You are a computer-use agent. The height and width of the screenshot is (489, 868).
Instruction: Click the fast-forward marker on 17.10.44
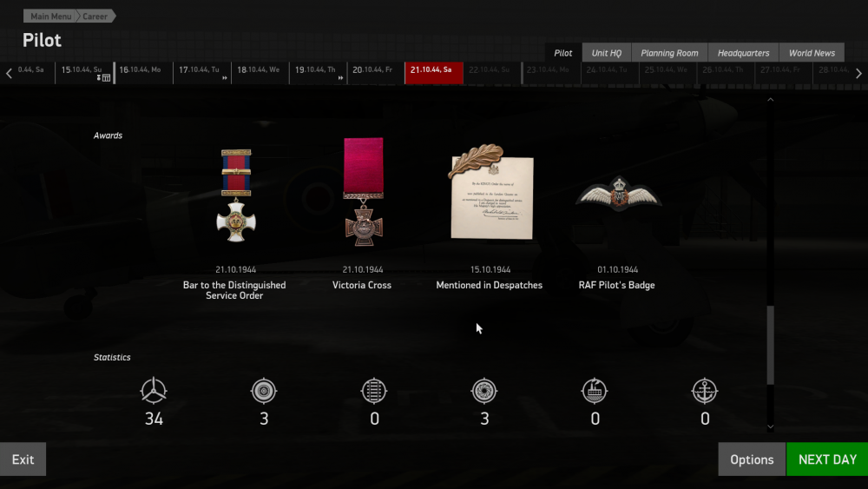(x=225, y=78)
